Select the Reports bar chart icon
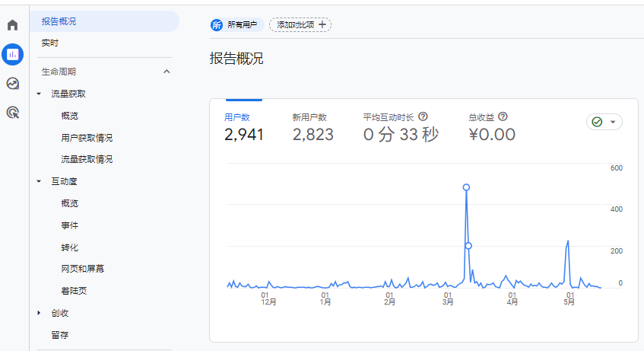 (x=12, y=54)
